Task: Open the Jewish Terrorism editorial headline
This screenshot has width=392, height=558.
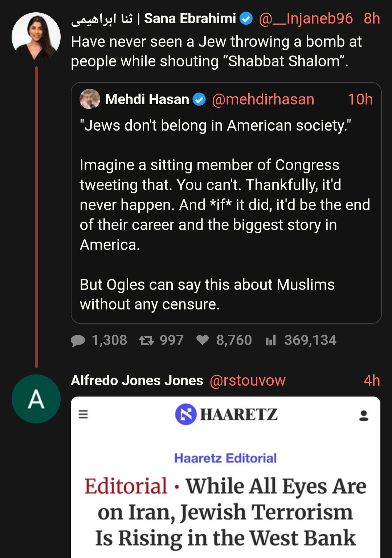Action: [225, 512]
